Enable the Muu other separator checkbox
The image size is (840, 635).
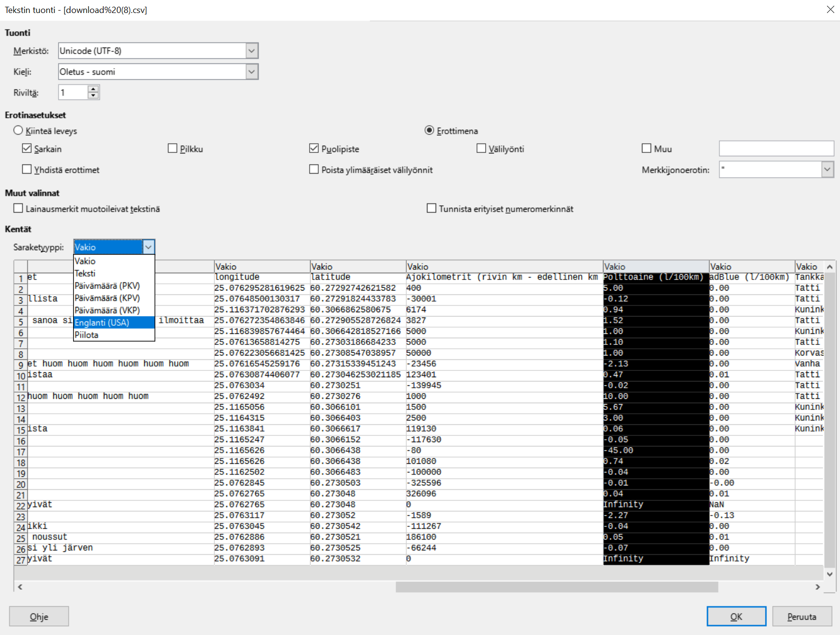[647, 149]
